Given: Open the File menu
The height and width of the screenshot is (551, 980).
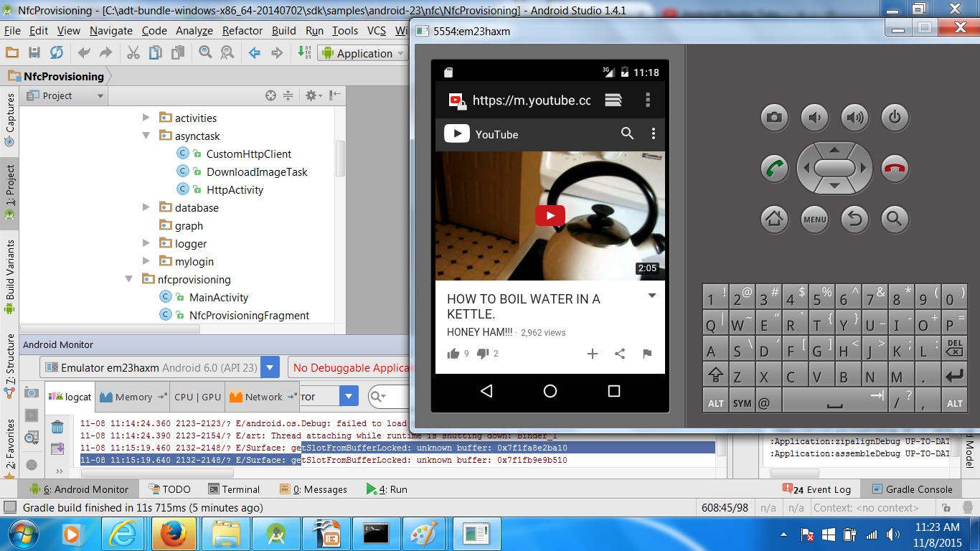Looking at the screenshot, I should coord(12,30).
